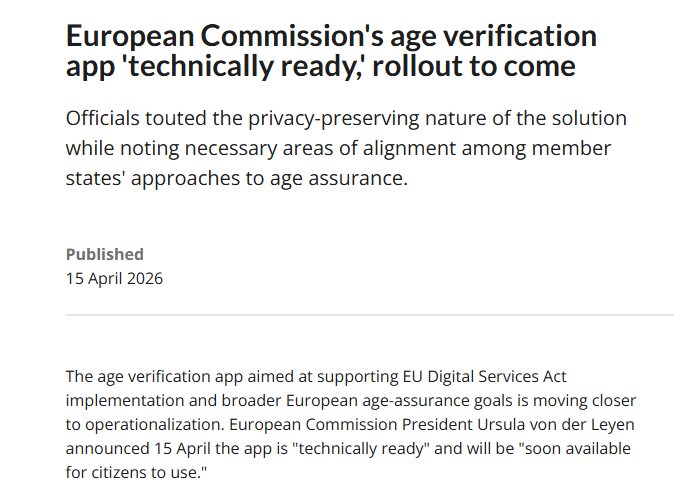Click "for citizens to use." on the last line
The image size is (674, 495).
[x=136, y=473]
